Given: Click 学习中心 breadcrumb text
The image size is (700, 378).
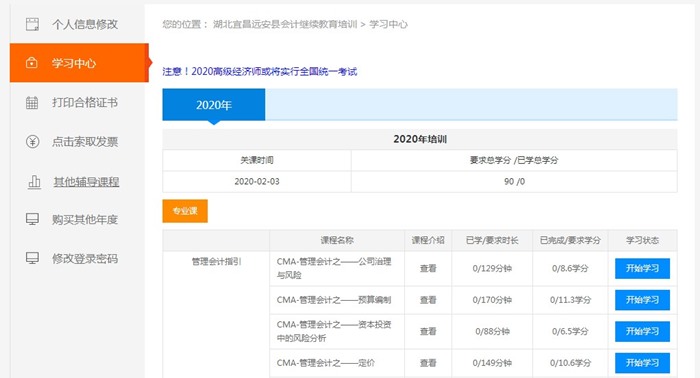Looking at the screenshot, I should pyautogui.click(x=388, y=24).
